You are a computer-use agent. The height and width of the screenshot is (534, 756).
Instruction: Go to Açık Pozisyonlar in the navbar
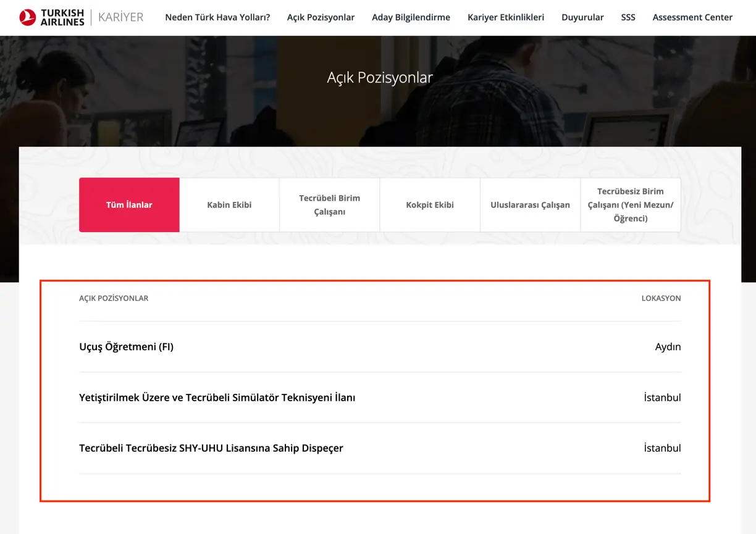[321, 17]
